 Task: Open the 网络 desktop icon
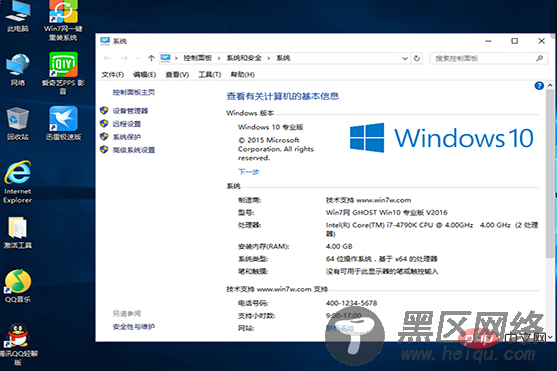[x=18, y=70]
